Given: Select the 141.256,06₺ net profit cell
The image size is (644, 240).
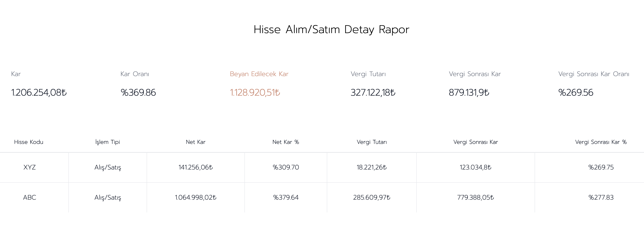Looking at the screenshot, I should tap(195, 167).
